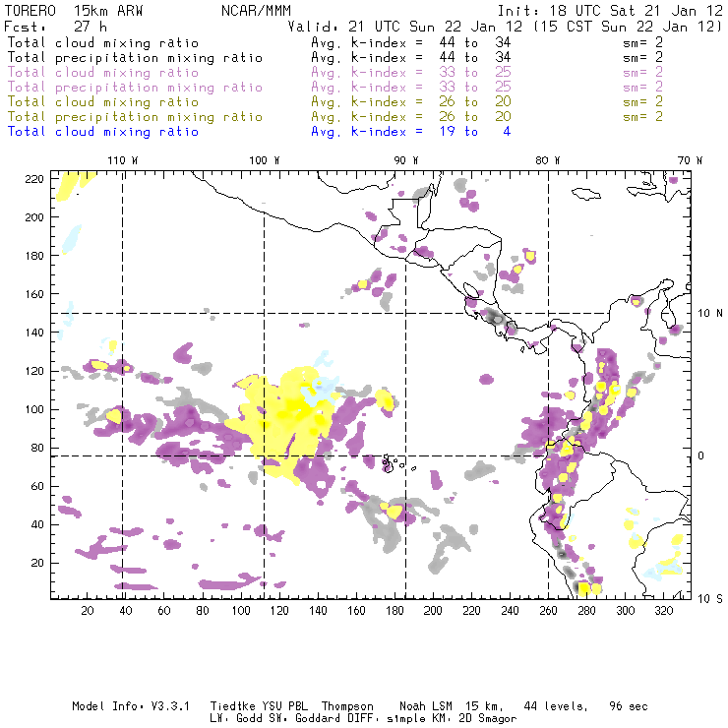This screenshot has width=728, height=728.
Task: Click the '40' tick on the vertical axis
Action: [37, 524]
